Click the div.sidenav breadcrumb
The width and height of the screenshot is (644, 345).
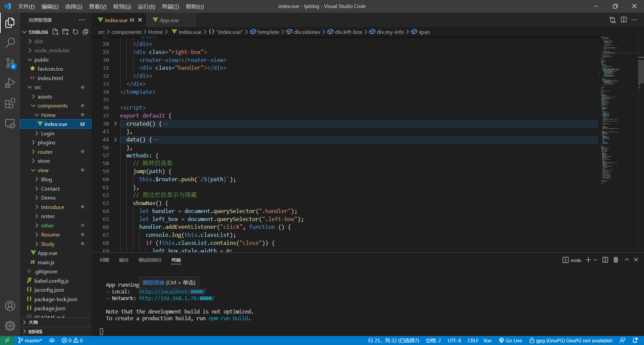(x=303, y=32)
